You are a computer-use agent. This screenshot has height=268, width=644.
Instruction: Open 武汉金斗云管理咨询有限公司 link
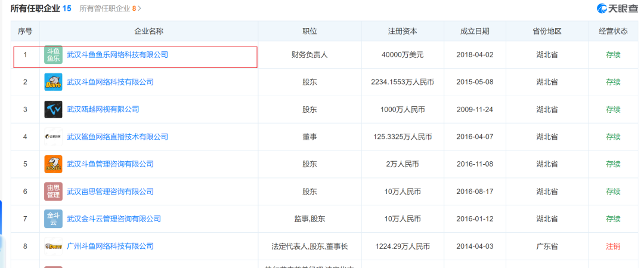click(x=114, y=218)
